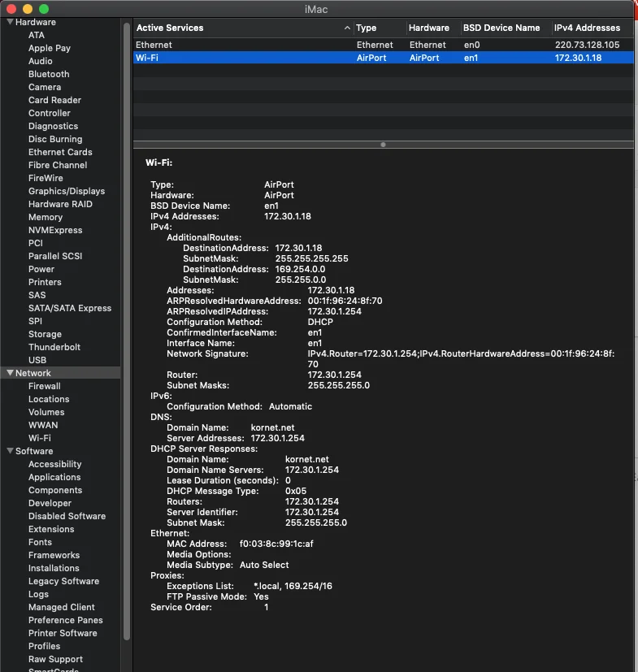The image size is (638, 672).
Task: Select Installations under Software
Action: point(54,568)
